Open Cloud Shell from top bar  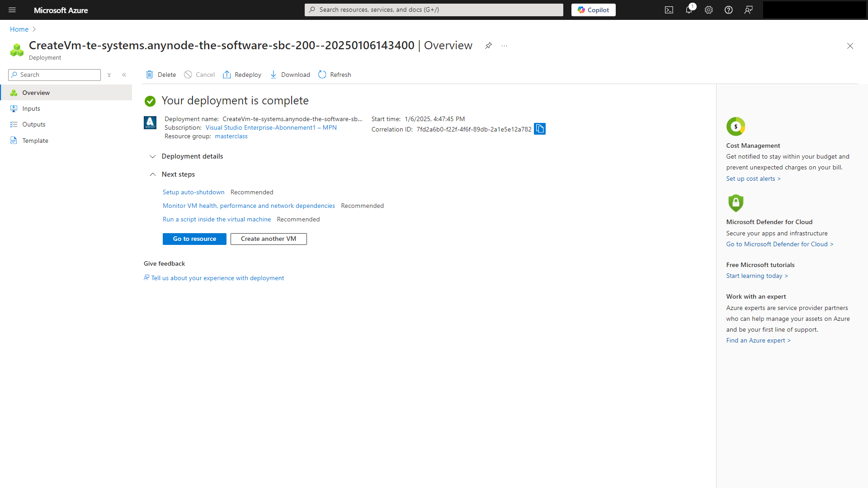click(669, 10)
